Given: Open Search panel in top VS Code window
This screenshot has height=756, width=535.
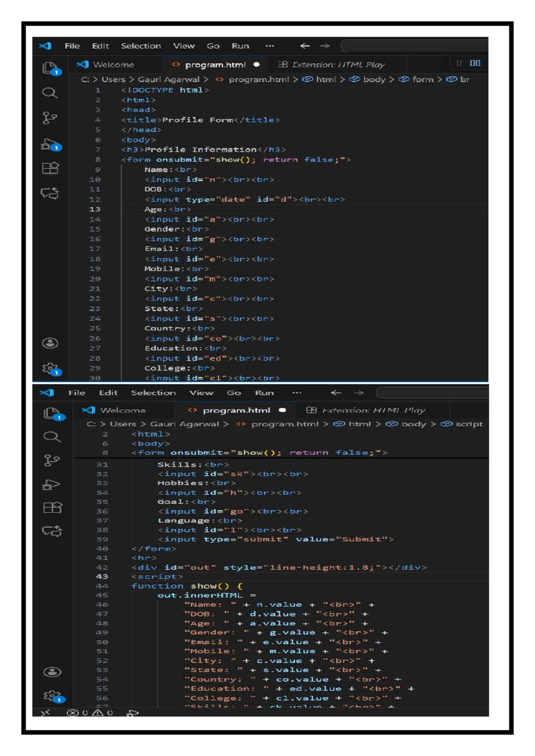Looking at the screenshot, I should tap(49, 93).
